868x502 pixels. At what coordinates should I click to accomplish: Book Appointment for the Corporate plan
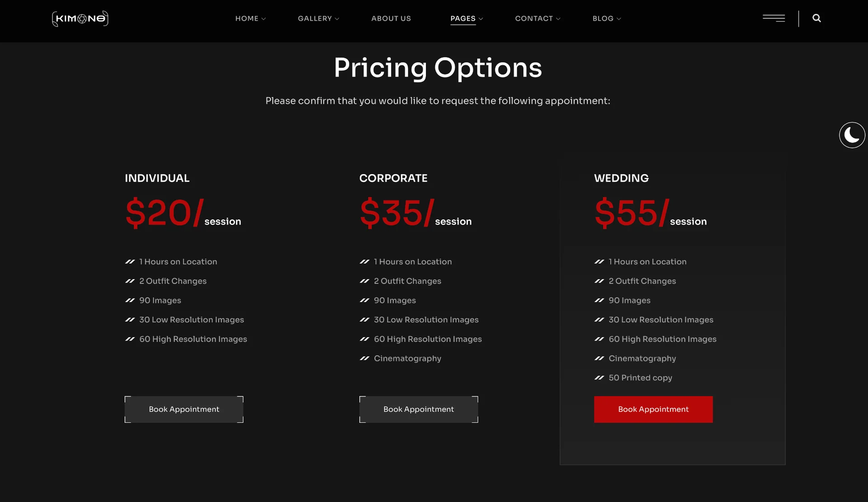coord(419,409)
